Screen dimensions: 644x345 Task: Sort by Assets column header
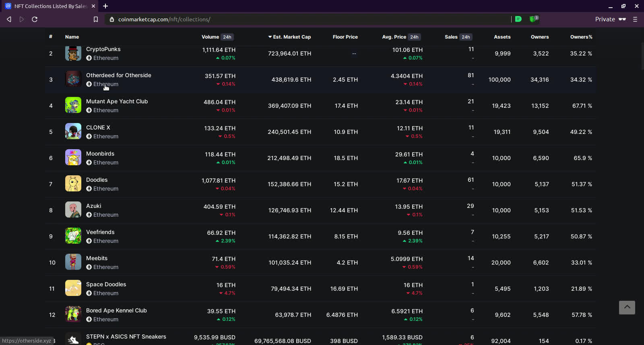tap(502, 37)
